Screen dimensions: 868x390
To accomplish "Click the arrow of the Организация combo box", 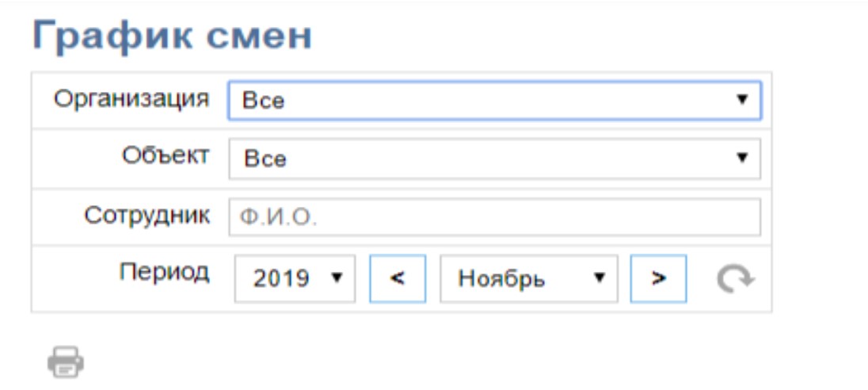I will 742,100.
